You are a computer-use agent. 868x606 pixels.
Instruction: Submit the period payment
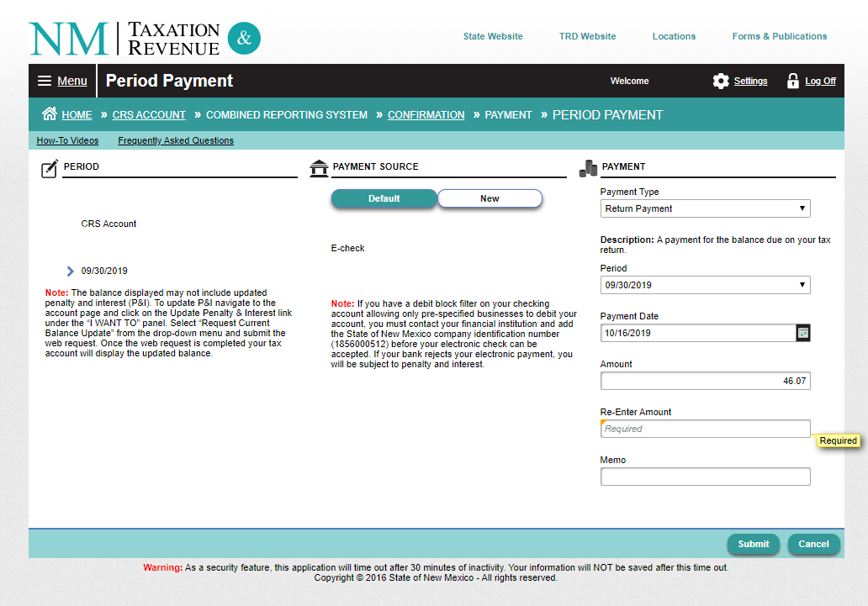[x=753, y=544]
